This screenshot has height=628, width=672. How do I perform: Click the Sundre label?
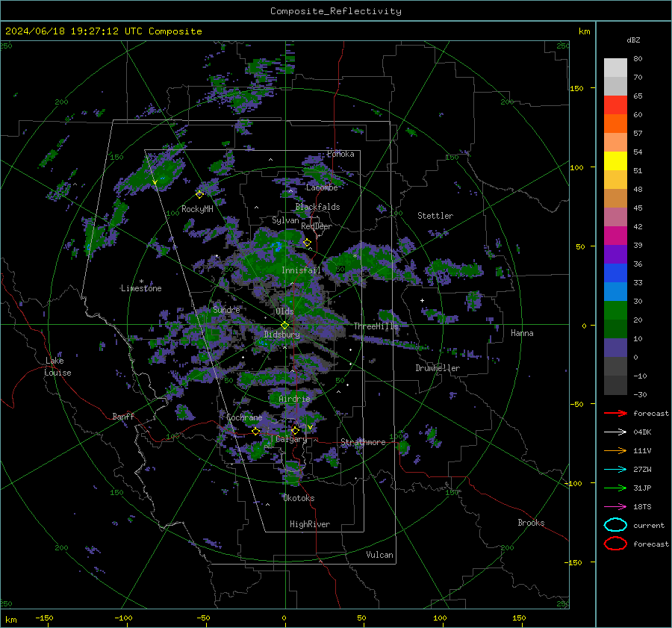pyautogui.click(x=226, y=309)
